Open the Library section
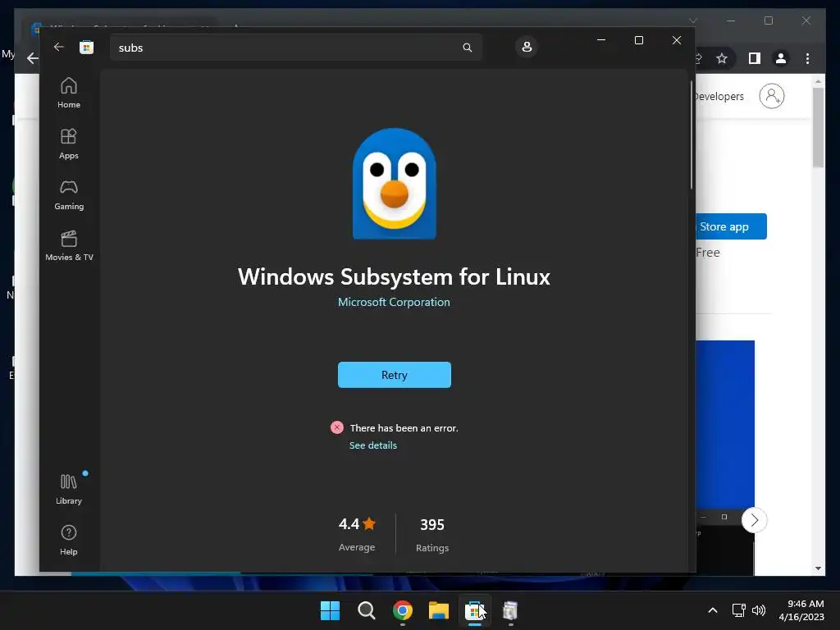The image size is (840, 630). 69,489
